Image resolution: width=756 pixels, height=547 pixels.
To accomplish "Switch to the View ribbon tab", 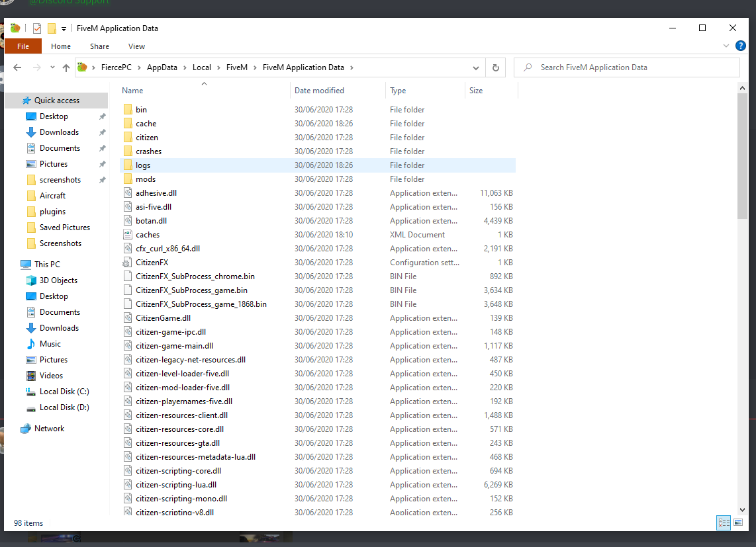I will tap(136, 46).
